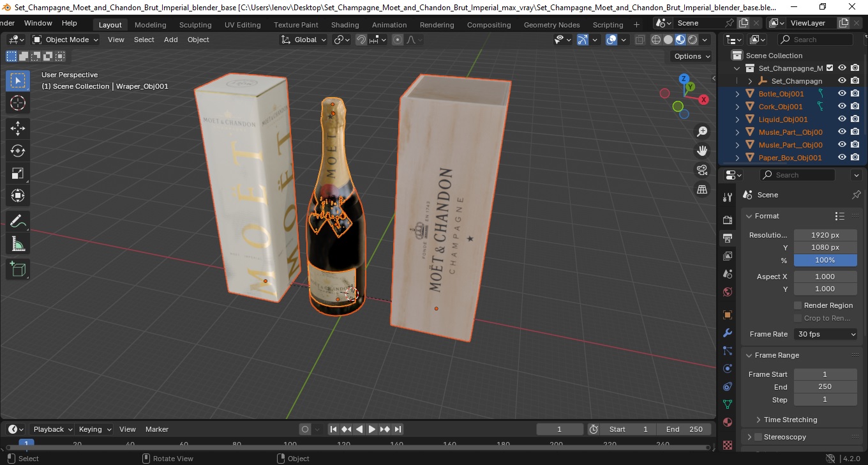The height and width of the screenshot is (465, 868).
Task: Set viewport shading to Material Preview
Action: click(x=680, y=40)
